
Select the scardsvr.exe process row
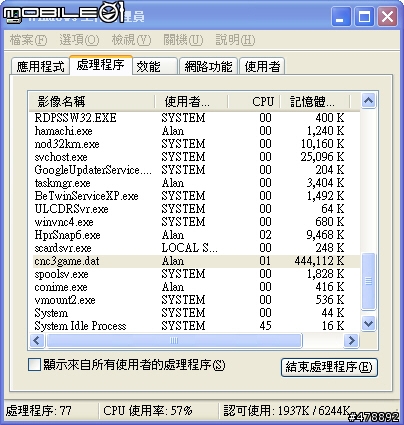pyautogui.click(x=194, y=248)
